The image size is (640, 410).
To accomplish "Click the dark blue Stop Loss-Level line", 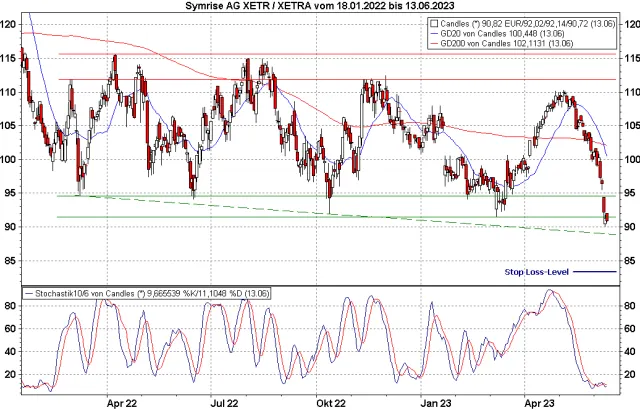I will 595,272.
